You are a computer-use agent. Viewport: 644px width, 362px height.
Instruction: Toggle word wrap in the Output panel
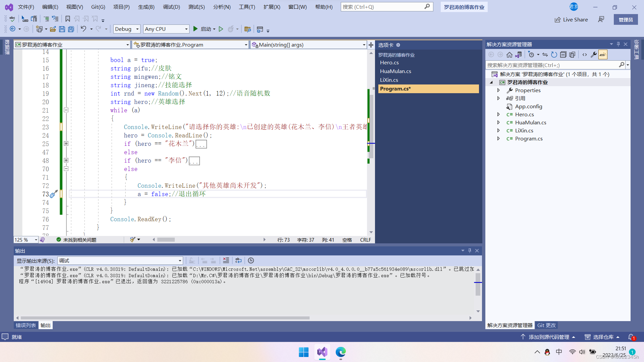238,260
